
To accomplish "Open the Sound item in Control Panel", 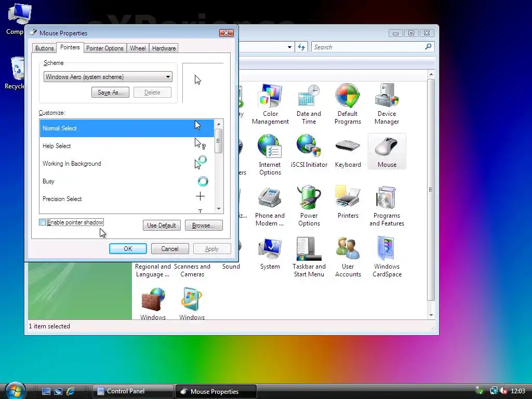I will click(x=231, y=267).
